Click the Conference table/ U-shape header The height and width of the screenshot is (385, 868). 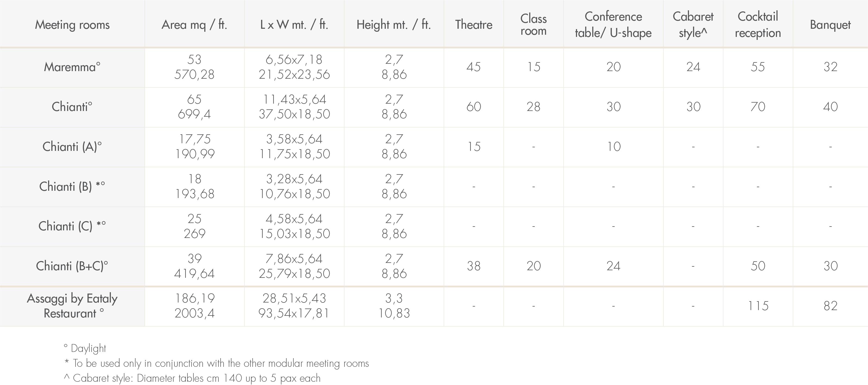[613, 25]
